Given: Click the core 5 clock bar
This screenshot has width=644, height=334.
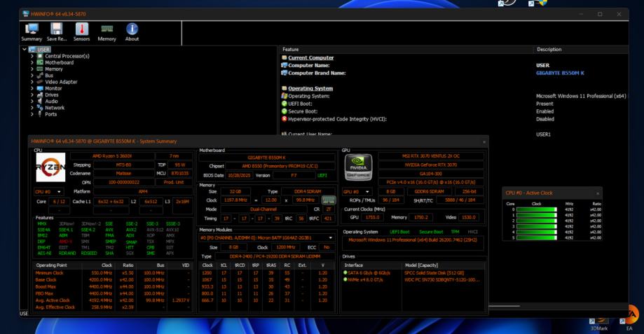Looking at the screenshot, I should pos(536,238).
